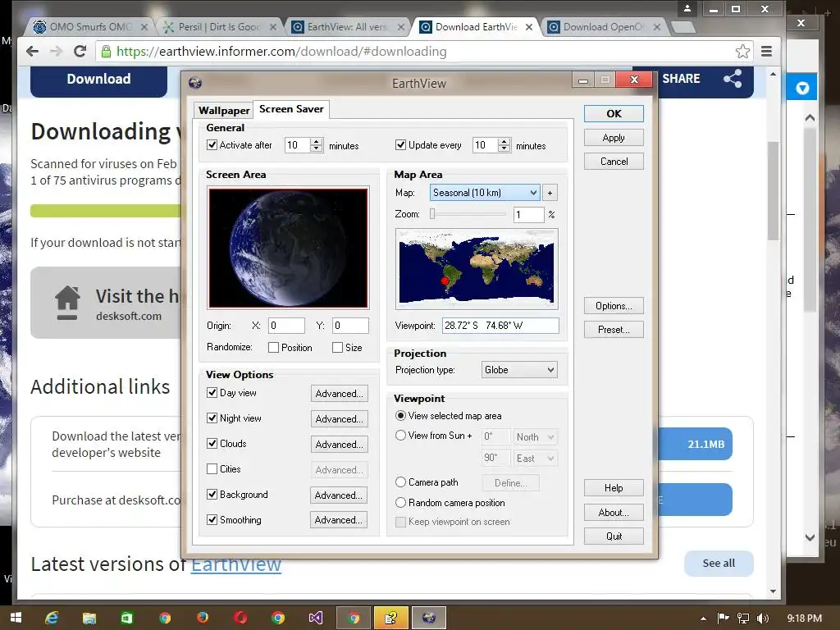Switch to OMO Smurfs browser tab
Viewport: 840px width, 630px height.
pos(90,27)
